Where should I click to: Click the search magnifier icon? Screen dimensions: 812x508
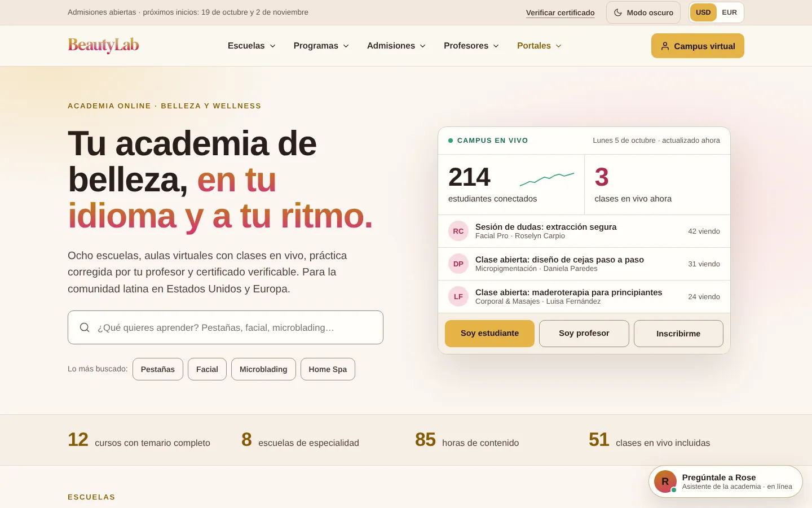click(85, 327)
